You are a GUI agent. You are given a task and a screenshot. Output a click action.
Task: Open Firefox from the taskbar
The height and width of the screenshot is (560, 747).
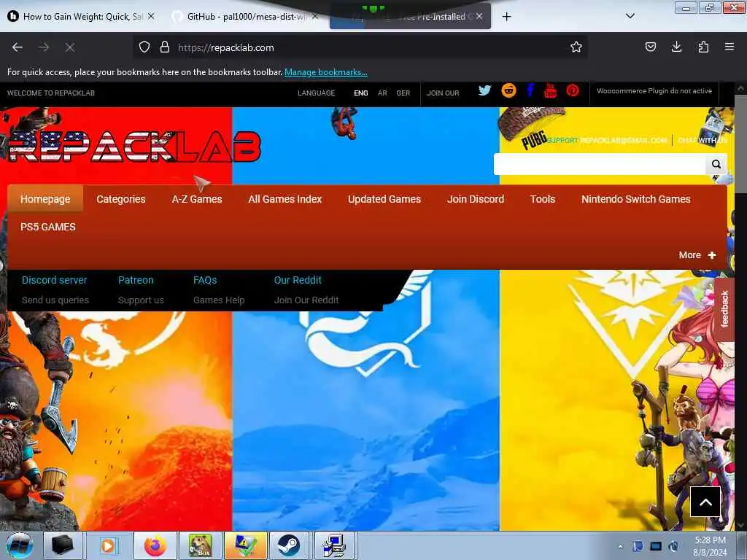pyautogui.click(x=155, y=545)
